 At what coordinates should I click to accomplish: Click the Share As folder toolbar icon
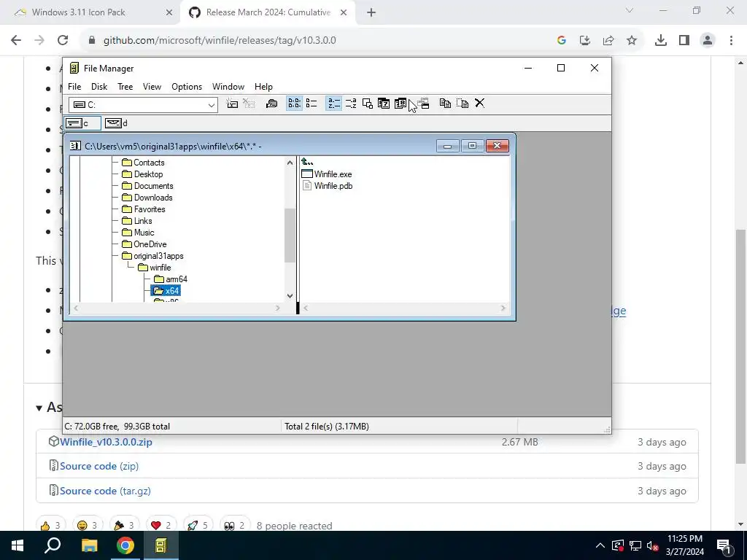[271, 104]
